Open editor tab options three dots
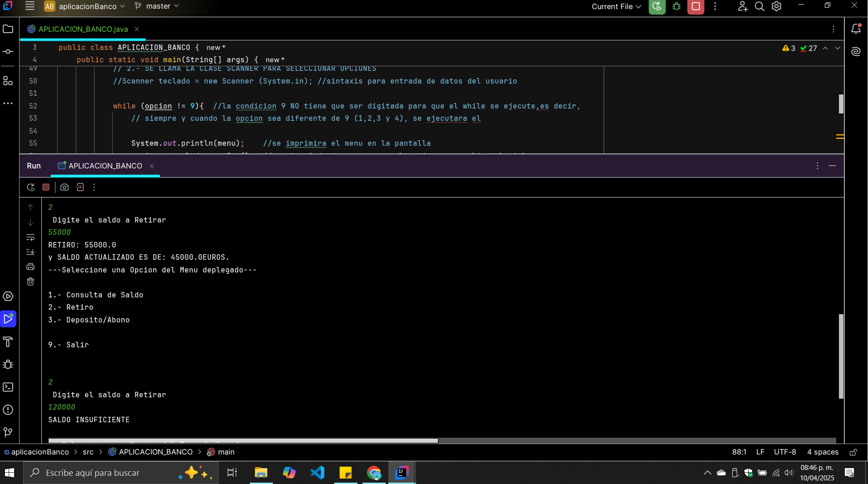This screenshot has height=484, width=868. coord(833,29)
